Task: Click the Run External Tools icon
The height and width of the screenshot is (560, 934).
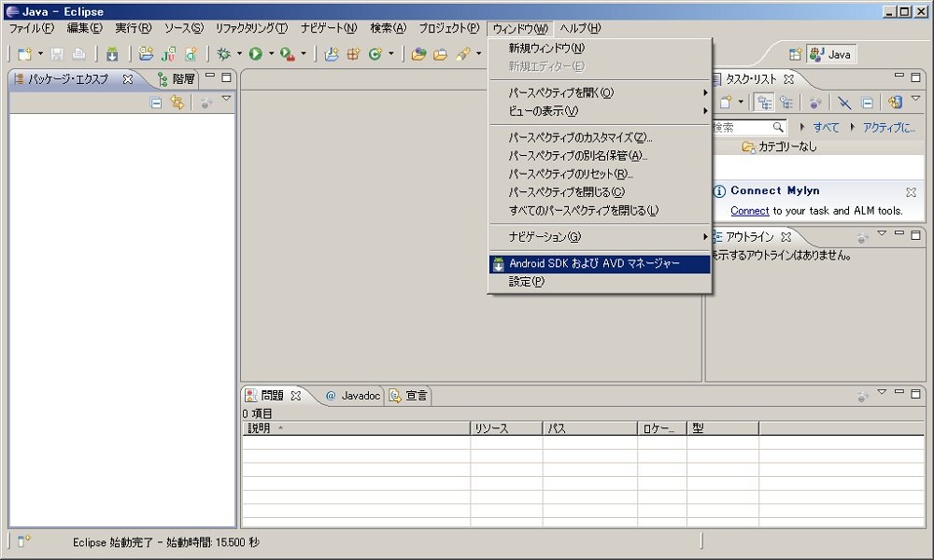Action: (288, 54)
